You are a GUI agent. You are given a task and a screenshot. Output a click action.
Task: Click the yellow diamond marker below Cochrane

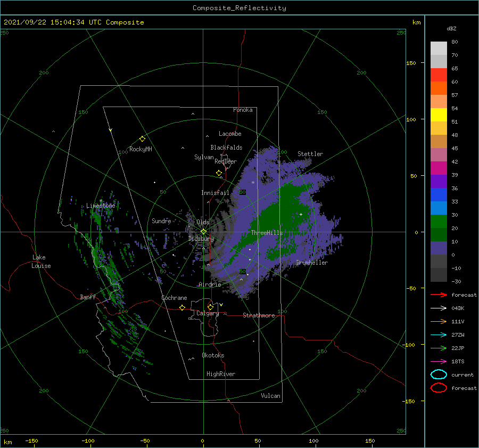(x=183, y=307)
